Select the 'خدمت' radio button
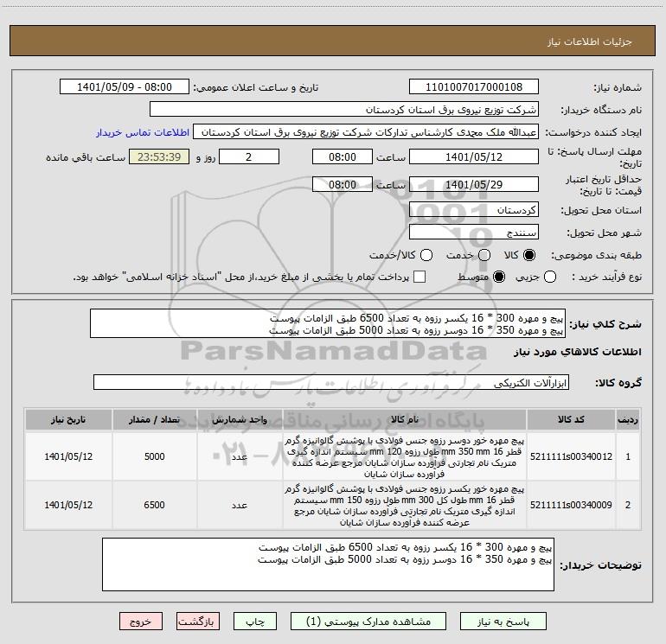Viewport: 666px width, 644px height. pyautogui.click(x=484, y=255)
